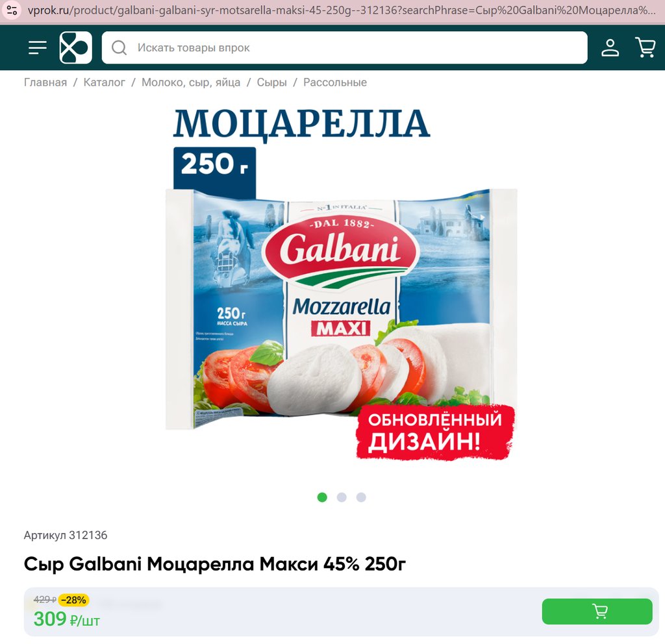Viewport: 665px width, 644px height.
Task: Click the browser URL address text
Action: click(342, 10)
